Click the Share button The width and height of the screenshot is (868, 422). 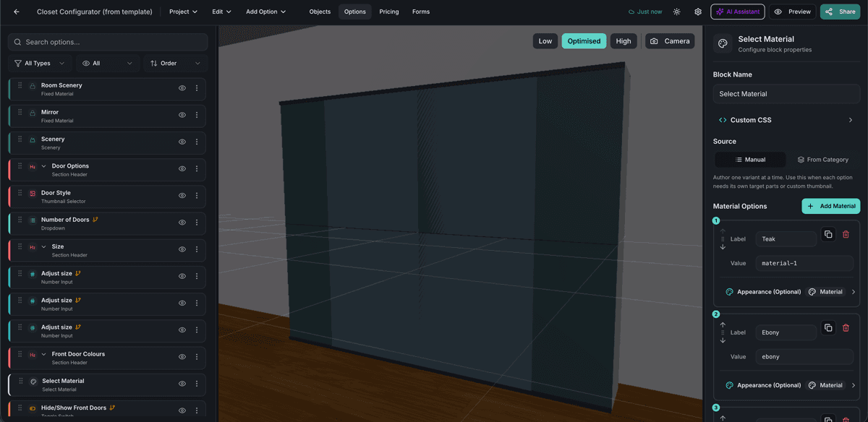[x=840, y=12]
